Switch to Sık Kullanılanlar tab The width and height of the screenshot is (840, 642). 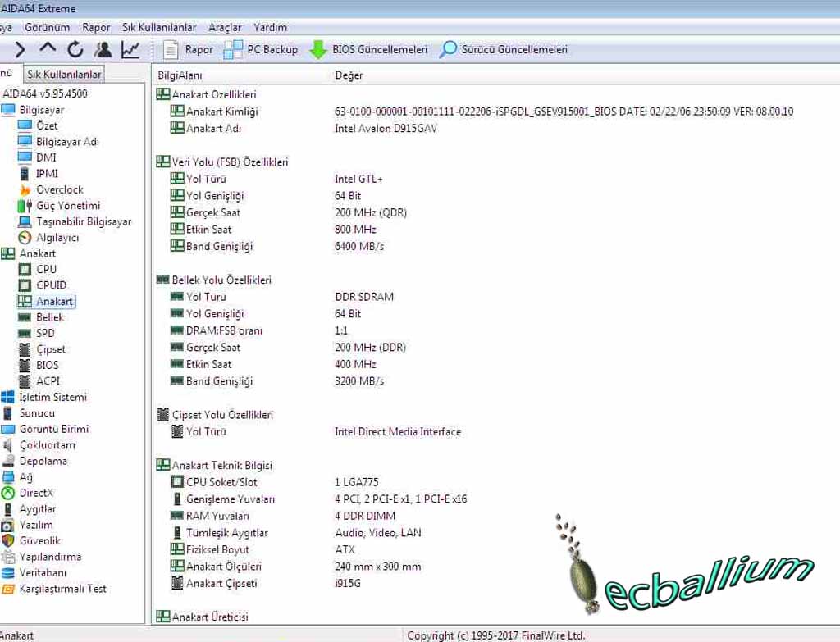(x=64, y=75)
